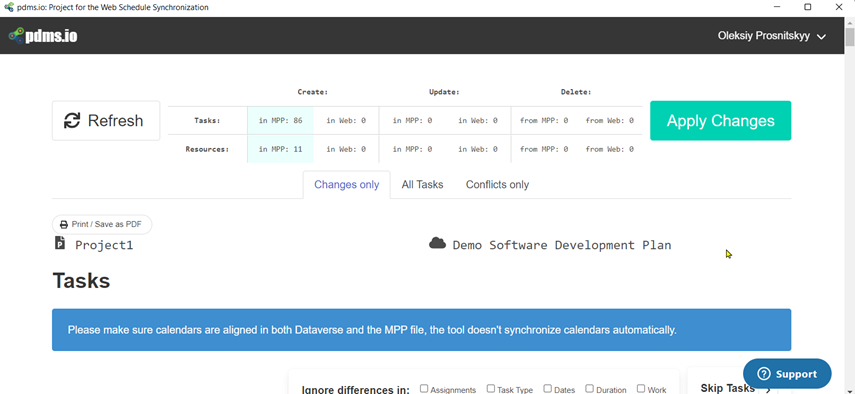Open the Oleksiy Prosnitskyy user menu
Viewport: 855px width, 394px height.
tap(772, 37)
